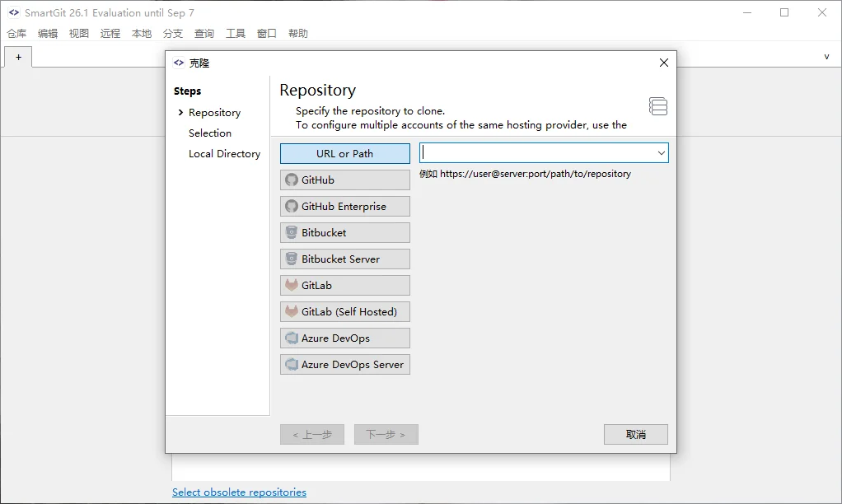Add a new tab with plus button

click(18, 57)
